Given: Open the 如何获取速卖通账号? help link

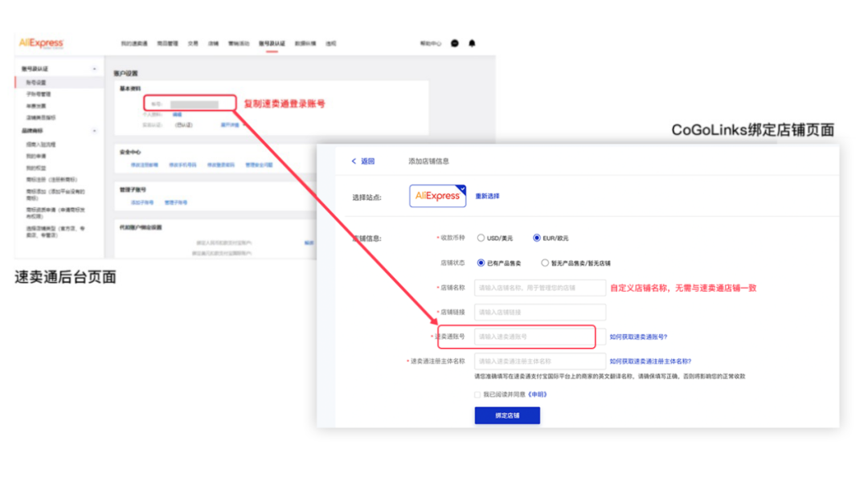Looking at the screenshot, I should point(638,337).
